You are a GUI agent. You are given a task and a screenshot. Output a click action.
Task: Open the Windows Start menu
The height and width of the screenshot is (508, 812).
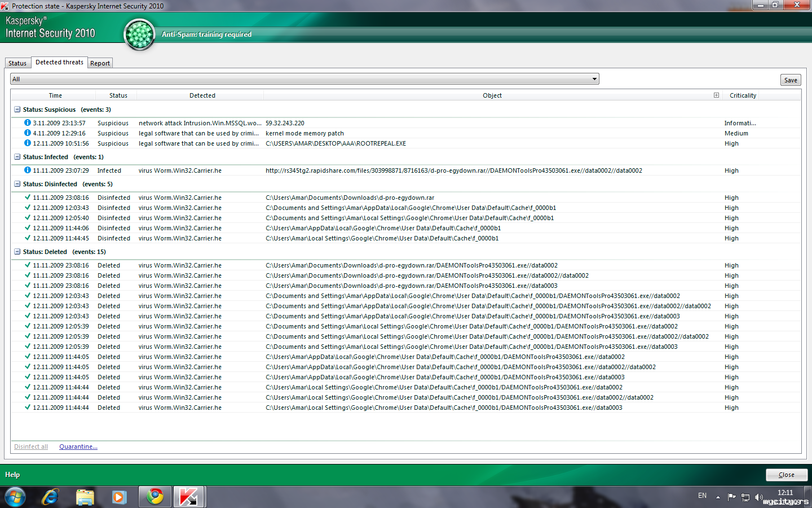click(x=15, y=497)
